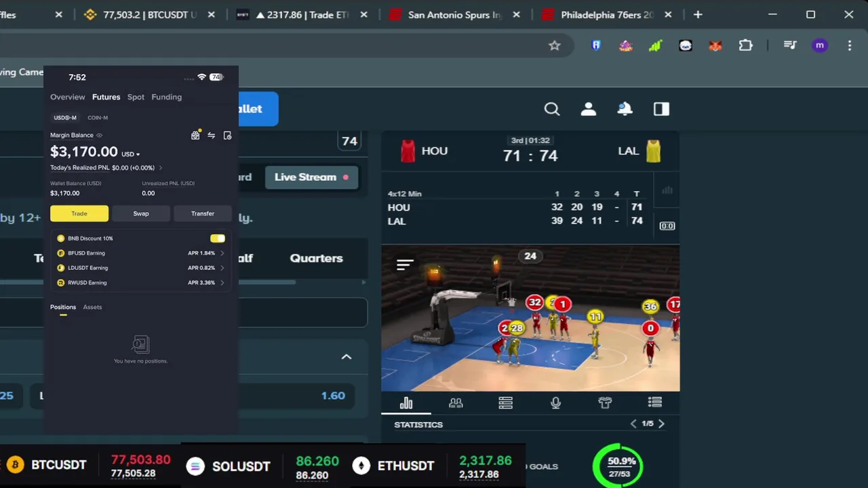Open Chrome's three-dot menu
The height and width of the screenshot is (488, 868).
tap(850, 45)
